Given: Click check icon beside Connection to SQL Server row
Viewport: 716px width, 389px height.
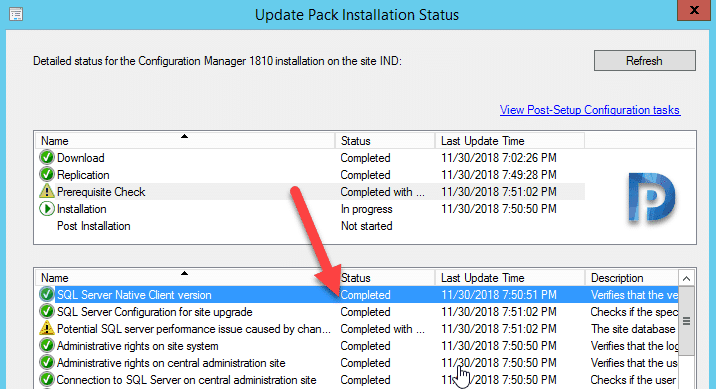Looking at the screenshot, I should point(47,379).
